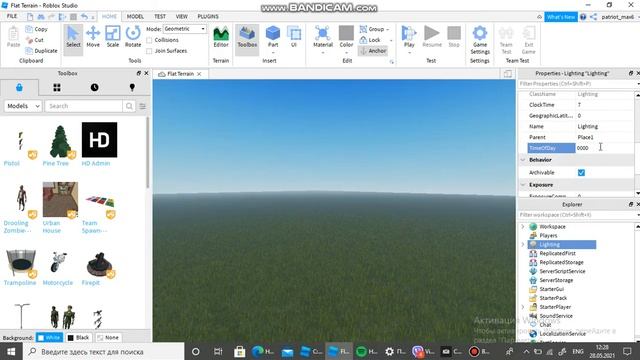Screen dimensions: 640x360
Task: Edit the TimeOfDay value field
Action: pos(604,148)
